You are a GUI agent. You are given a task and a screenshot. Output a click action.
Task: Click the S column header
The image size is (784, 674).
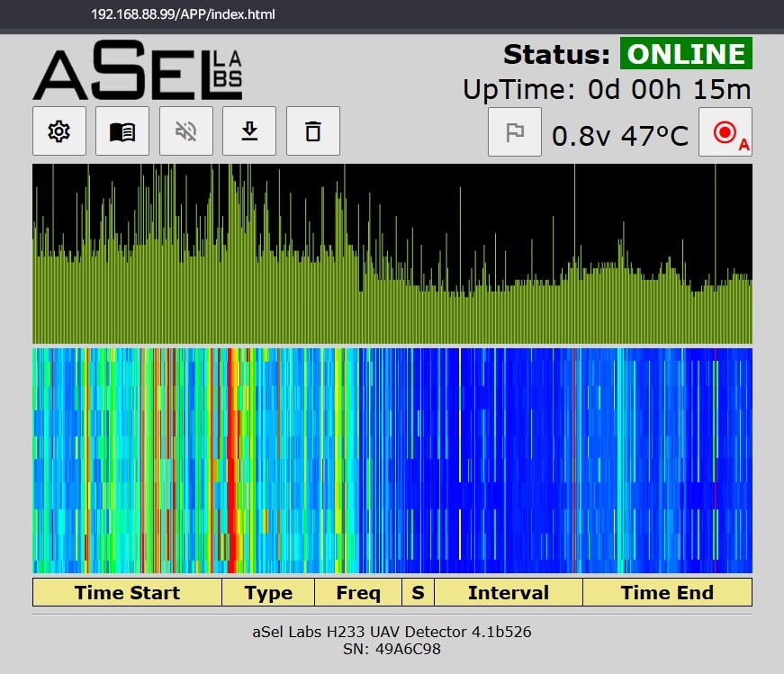click(x=418, y=592)
